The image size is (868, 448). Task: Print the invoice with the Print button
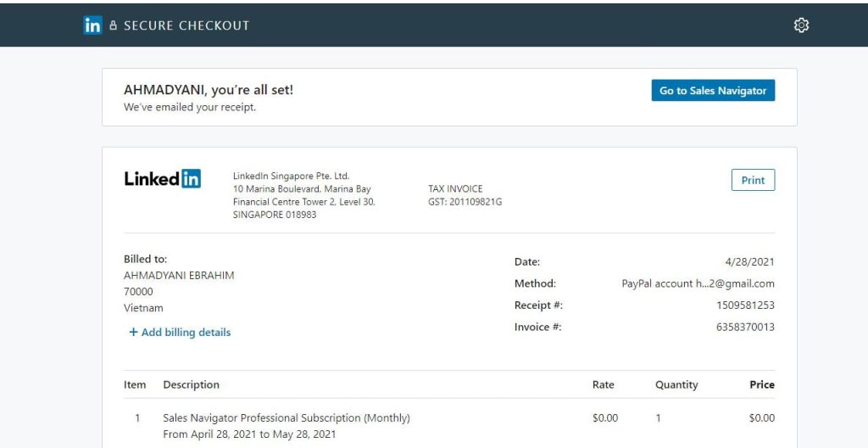pyautogui.click(x=753, y=180)
